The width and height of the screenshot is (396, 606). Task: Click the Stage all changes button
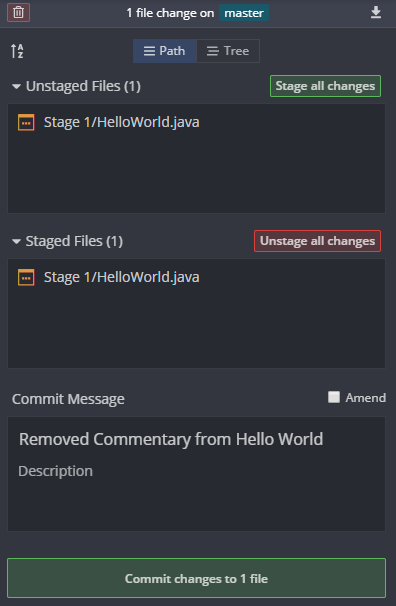coord(325,86)
